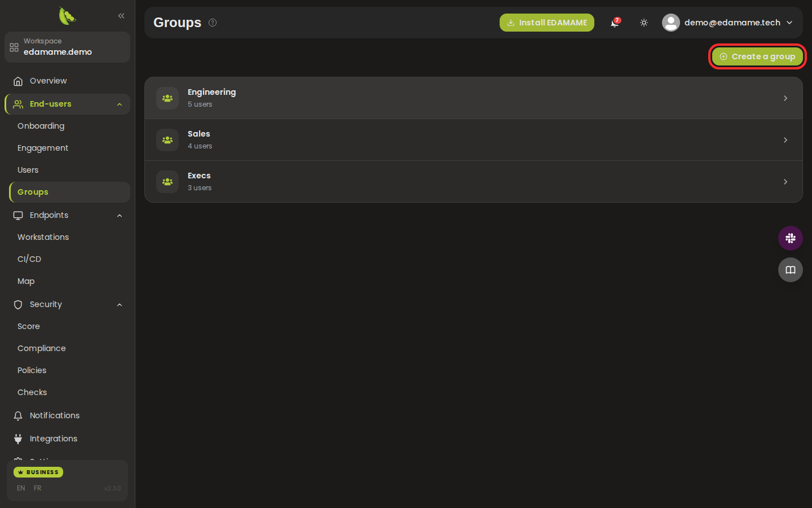Screen dimensions: 812x508
Task: Go to Overview page
Action: coord(67,81)
